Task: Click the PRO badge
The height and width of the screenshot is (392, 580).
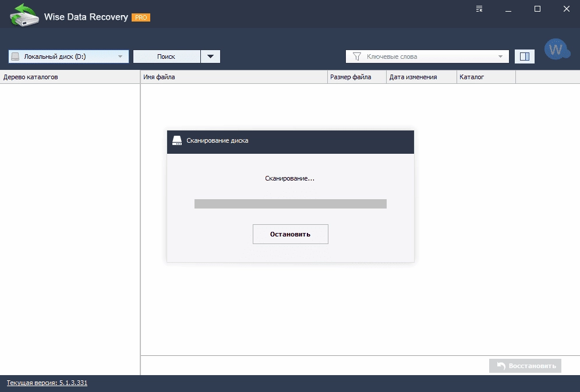Action: point(141,17)
